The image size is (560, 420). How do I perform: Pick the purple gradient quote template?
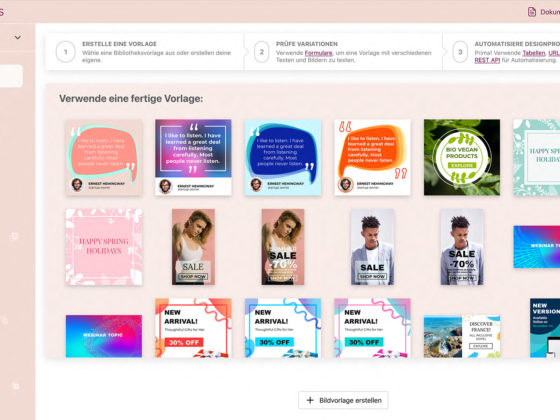[193, 158]
